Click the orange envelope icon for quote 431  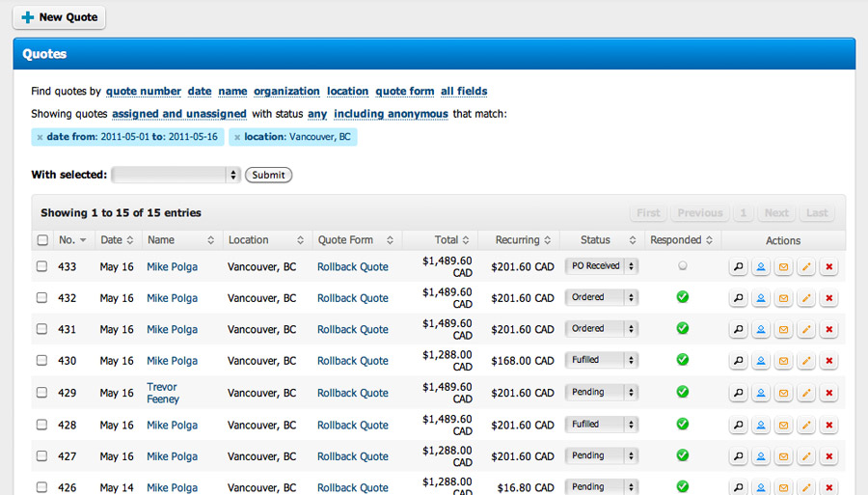click(x=783, y=330)
